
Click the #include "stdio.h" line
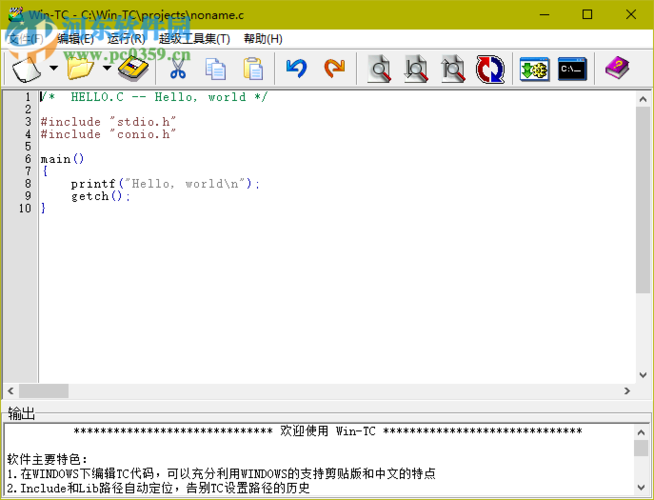point(108,122)
